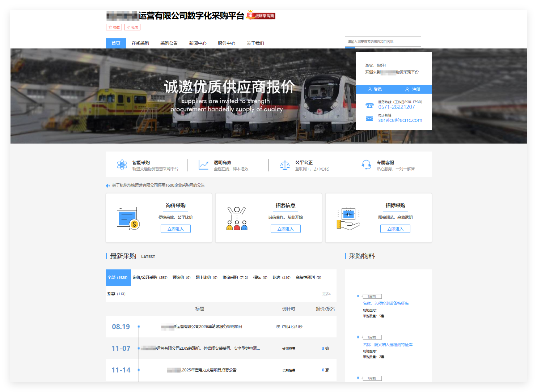The height and width of the screenshot is (392, 537).
Task: Click the 专属客服 headset icon
Action: pyautogui.click(x=366, y=165)
